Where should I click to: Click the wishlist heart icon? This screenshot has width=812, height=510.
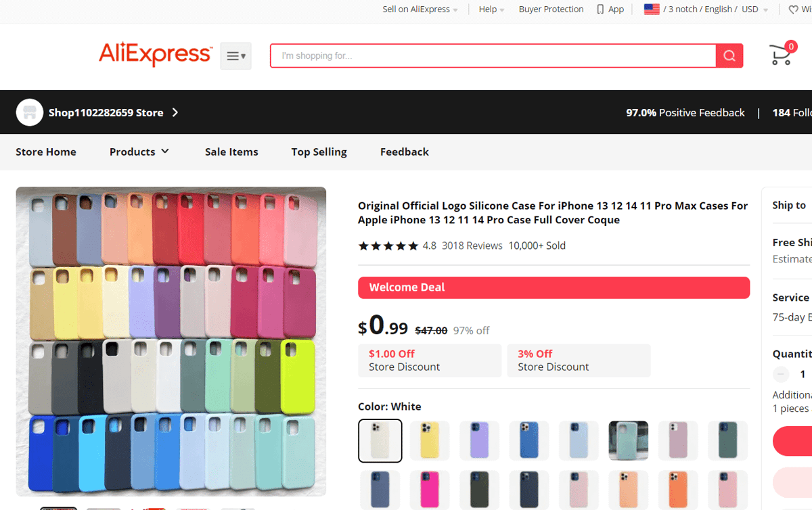click(793, 9)
